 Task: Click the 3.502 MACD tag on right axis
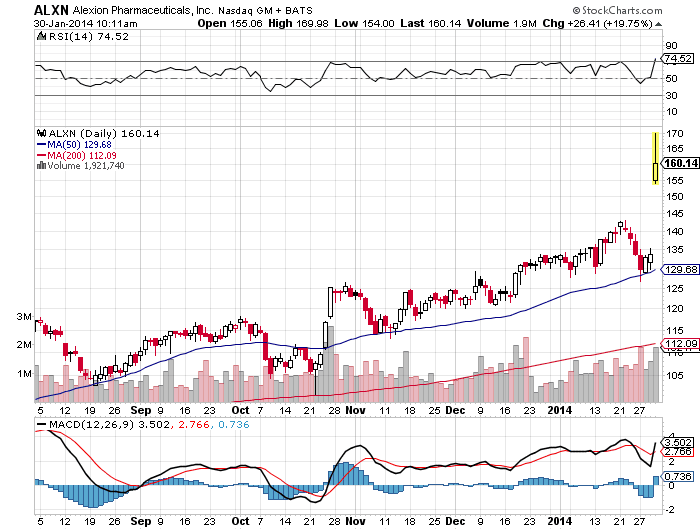pos(678,442)
